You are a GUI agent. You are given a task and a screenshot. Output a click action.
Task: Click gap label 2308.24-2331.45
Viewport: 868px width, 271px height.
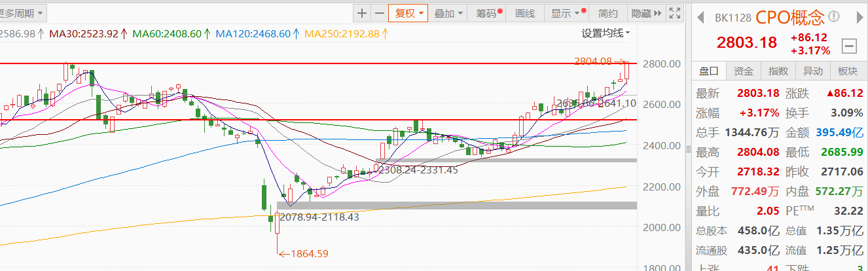(418, 169)
